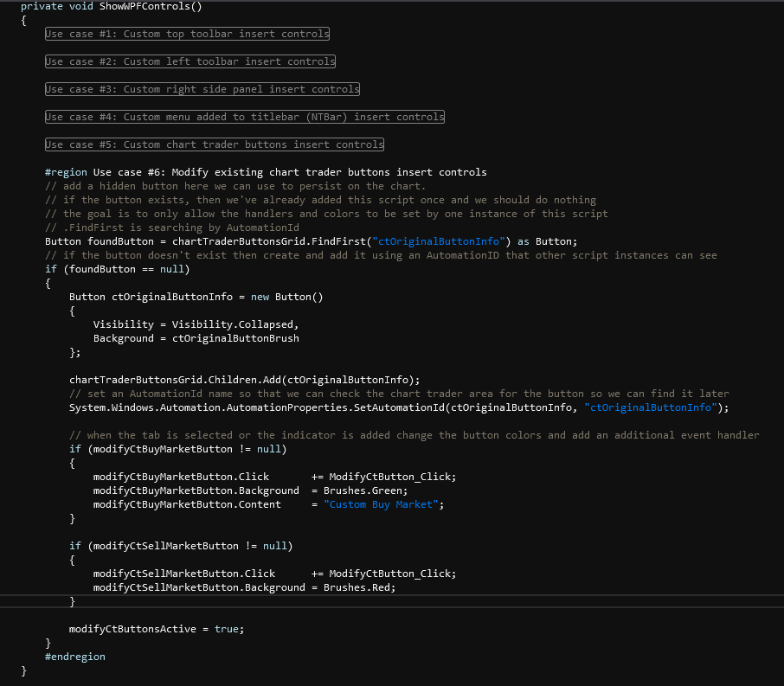Click the #region Use case #6 directive line
The image size is (784, 686).
point(266,172)
